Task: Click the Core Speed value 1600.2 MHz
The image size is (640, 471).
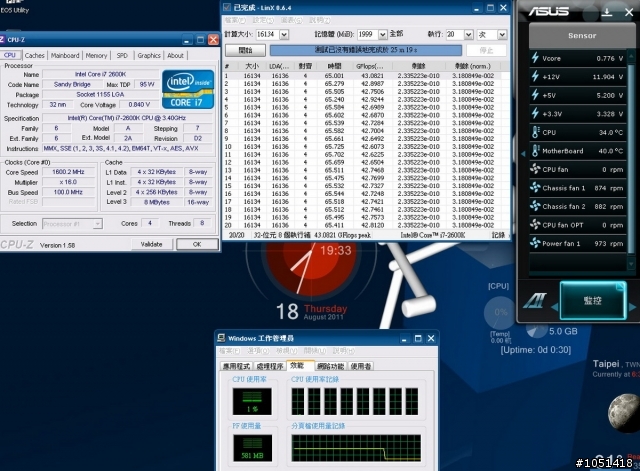Action: pyautogui.click(x=68, y=172)
